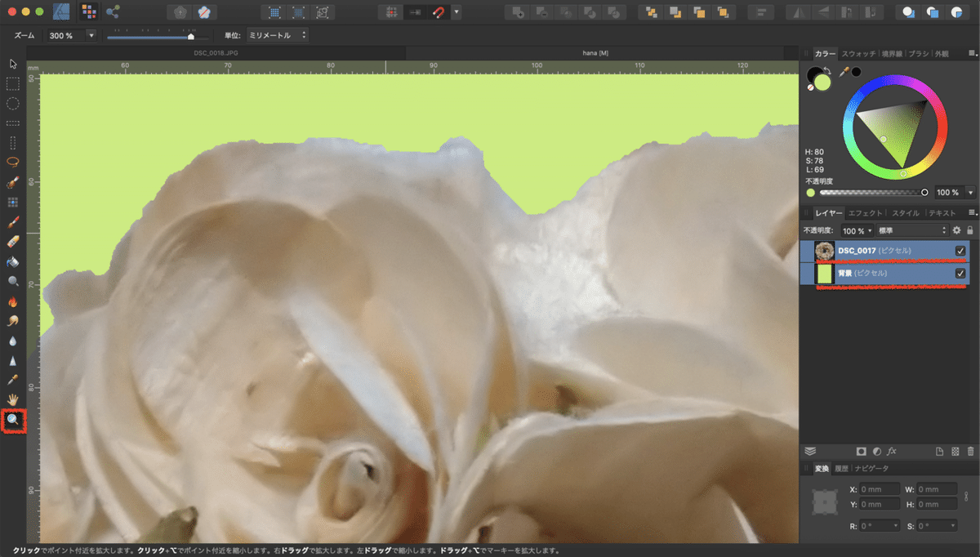Click the hue ring handle
This screenshot has width=980, height=557.
[903, 174]
